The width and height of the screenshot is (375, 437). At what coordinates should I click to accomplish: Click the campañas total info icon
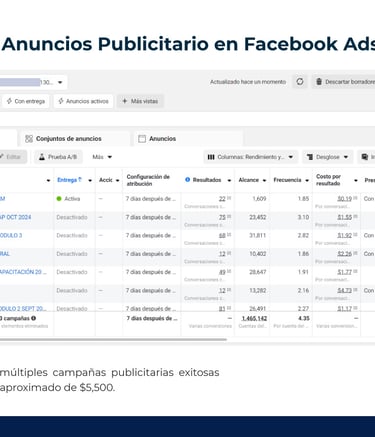tap(33, 318)
